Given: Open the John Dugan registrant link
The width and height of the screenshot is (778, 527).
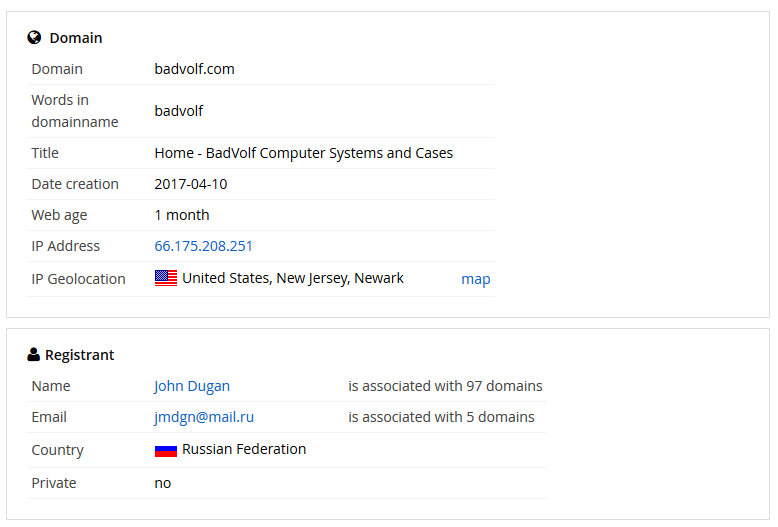Looking at the screenshot, I should (192, 386).
